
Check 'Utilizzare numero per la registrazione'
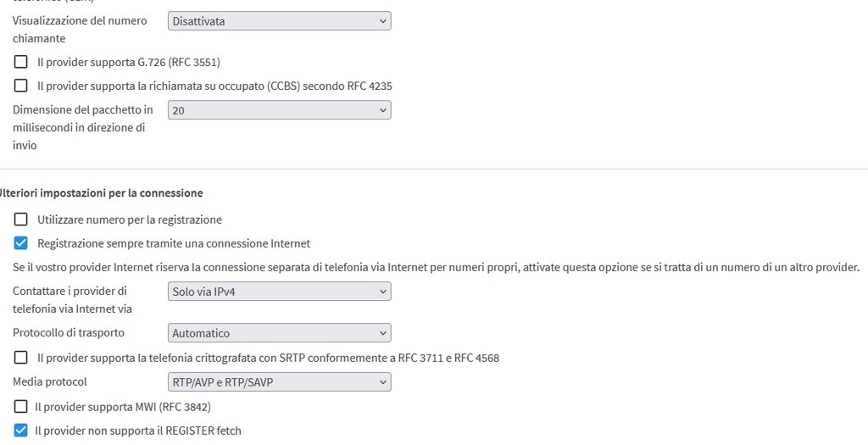(21, 220)
